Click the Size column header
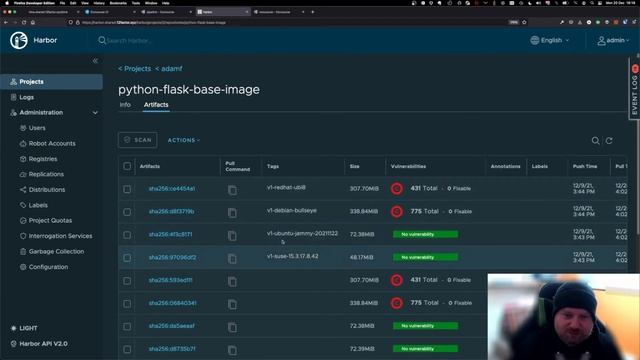 [x=354, y=166]
